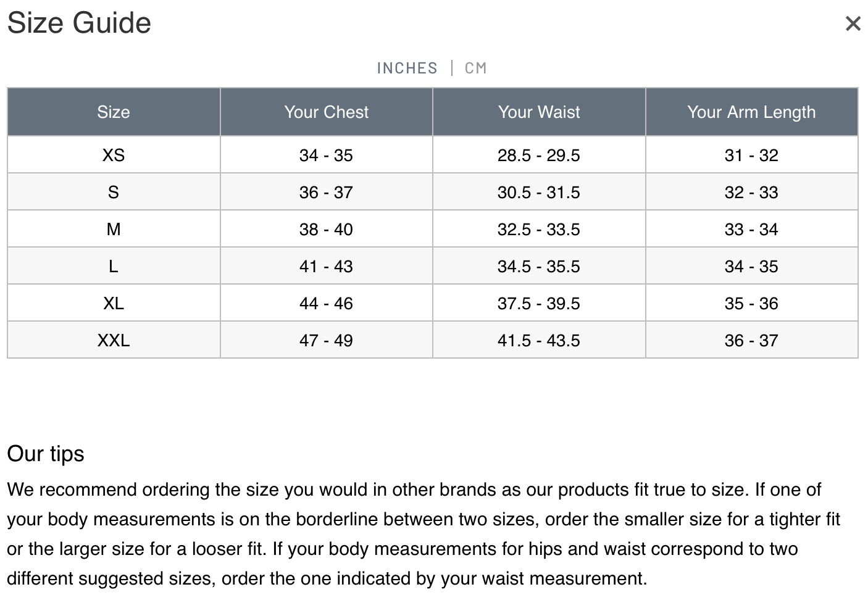This screenshot has width=868, height=600.
Task: Click the 44 - 46 chest cell
Action: click(x=326, y=303)
